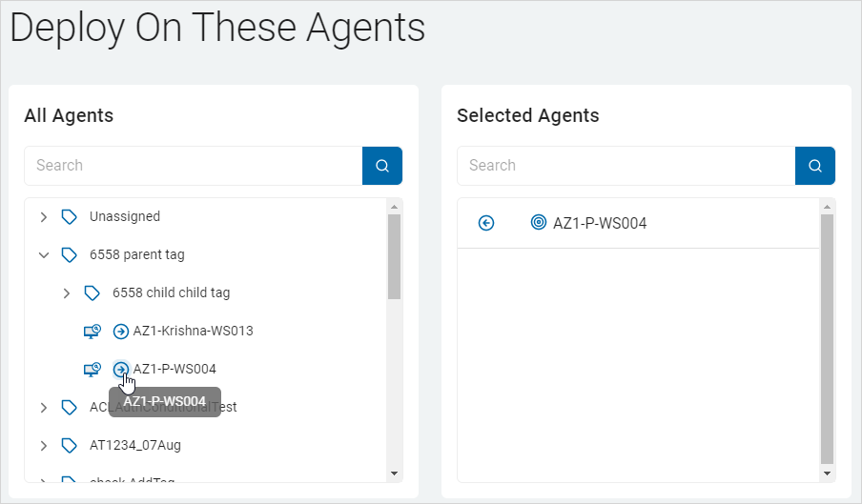Remove AZ1-P-WS004 using the left arrow icon
Image resolution: width=862 pixels, height=504 pixels.
(486, 223)
